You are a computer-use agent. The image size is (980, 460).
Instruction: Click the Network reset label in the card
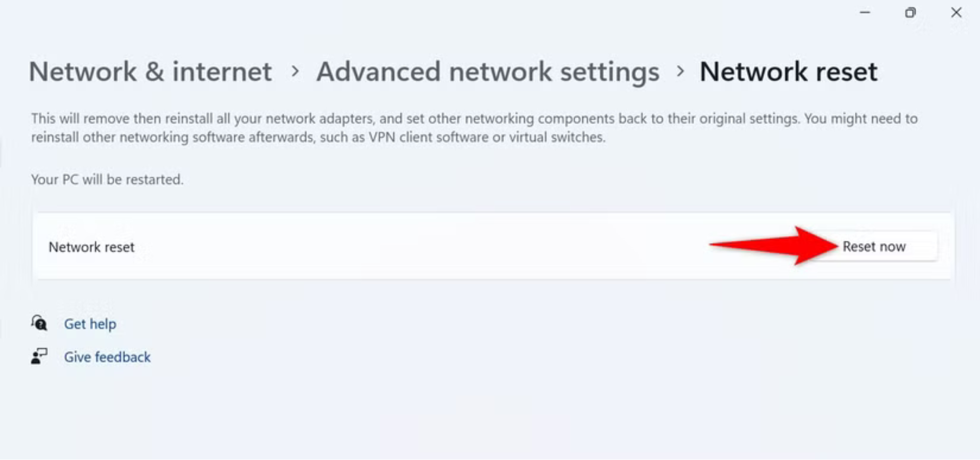pyautogui.click(x=91, y=247)
